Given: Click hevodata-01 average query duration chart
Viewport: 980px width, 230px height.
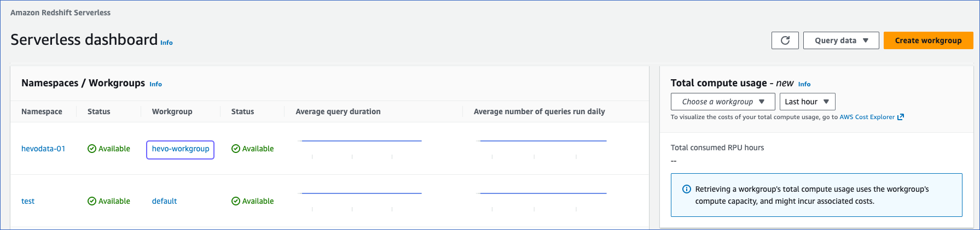Looking at the screenshot, I should click(x=361, y=148).
